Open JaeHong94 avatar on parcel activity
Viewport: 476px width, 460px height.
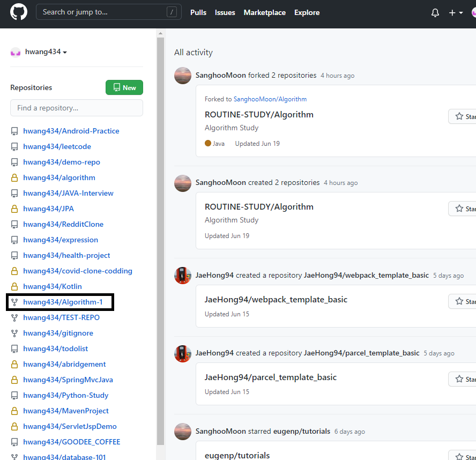(x=183, y=353)
